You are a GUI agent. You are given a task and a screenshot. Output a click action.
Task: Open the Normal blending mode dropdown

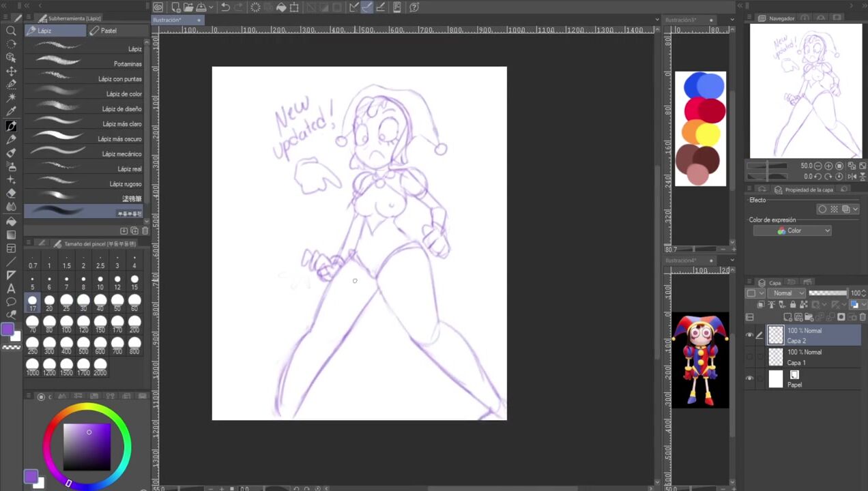tap(786, 293)
